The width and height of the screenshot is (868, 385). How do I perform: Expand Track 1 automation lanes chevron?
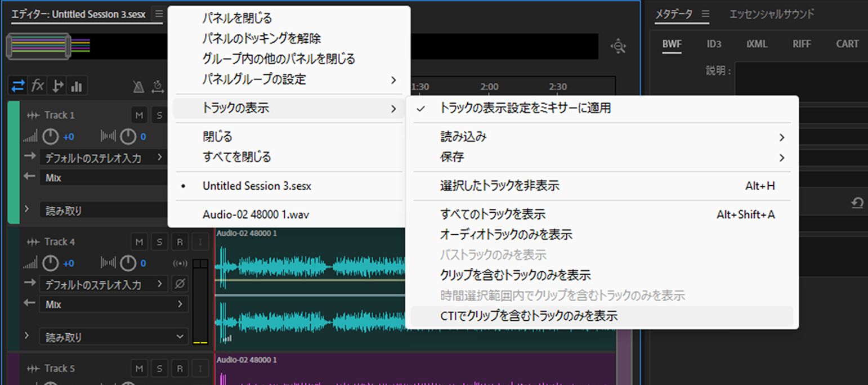pos(26,209)
